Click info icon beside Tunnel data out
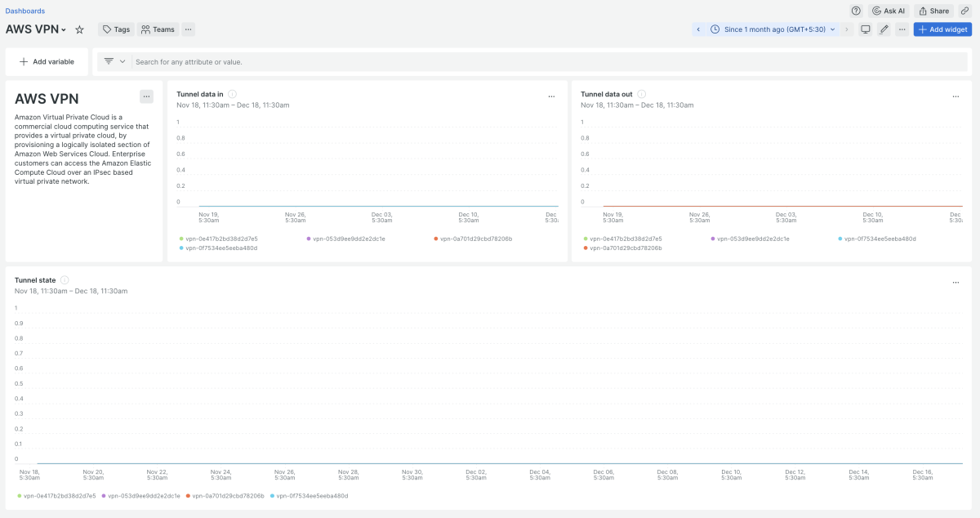980x518 pixels. click(641, 95)
